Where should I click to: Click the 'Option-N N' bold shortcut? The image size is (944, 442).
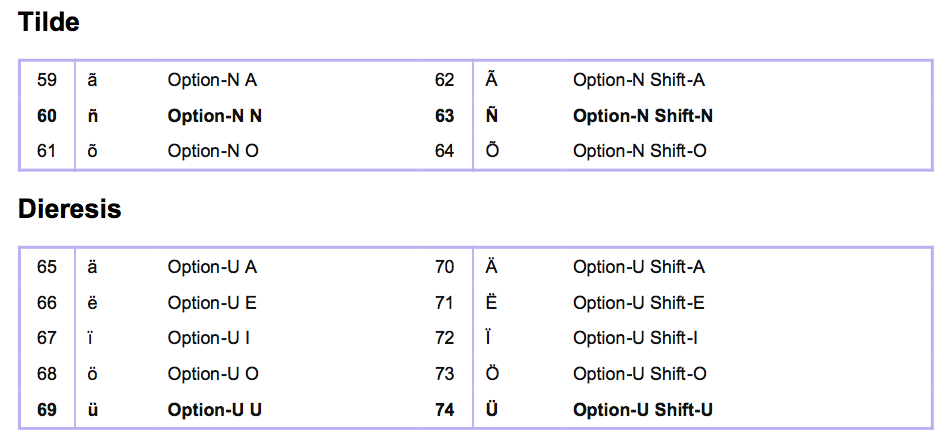click(215, 116)
